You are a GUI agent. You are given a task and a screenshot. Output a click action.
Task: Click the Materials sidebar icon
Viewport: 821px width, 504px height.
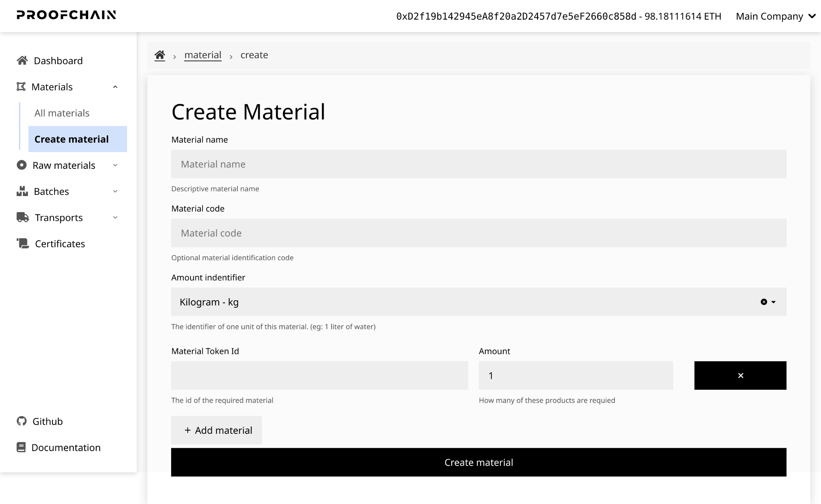(21, 87)
